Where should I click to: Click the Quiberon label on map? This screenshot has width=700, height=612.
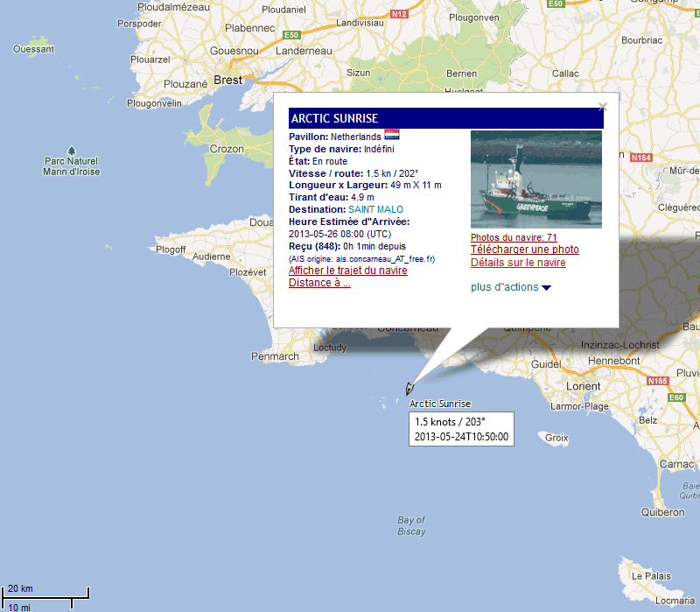pos(663,512)
